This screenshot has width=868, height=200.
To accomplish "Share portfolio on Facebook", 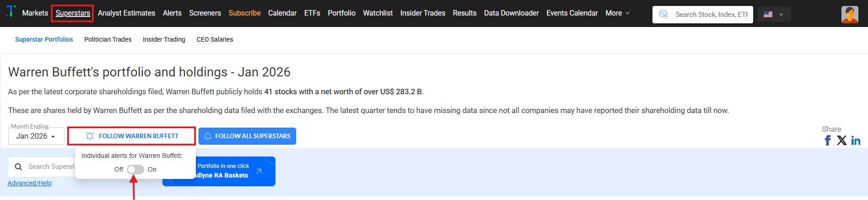I will (827, 141).
